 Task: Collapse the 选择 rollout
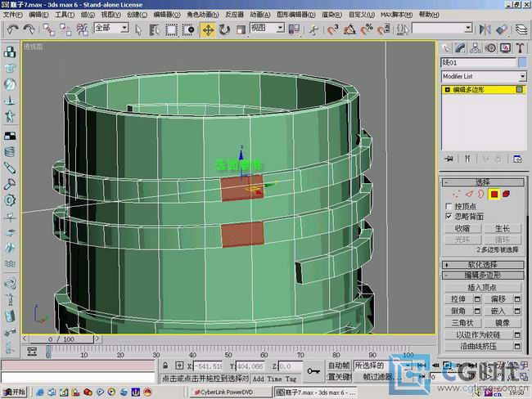point(483,182)
